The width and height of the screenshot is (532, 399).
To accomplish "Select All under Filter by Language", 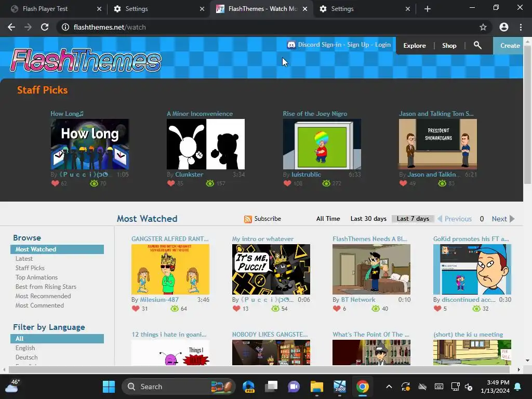I will [x=57, y=339].
